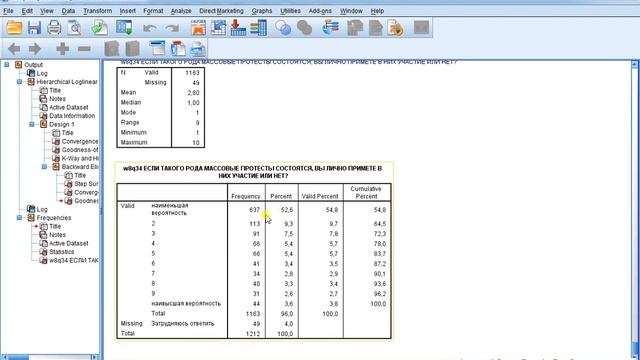The width and height of the screenshot is (640, 360).
Task: Select the w8q34 table item in outline
Action: tap(73, 260)
